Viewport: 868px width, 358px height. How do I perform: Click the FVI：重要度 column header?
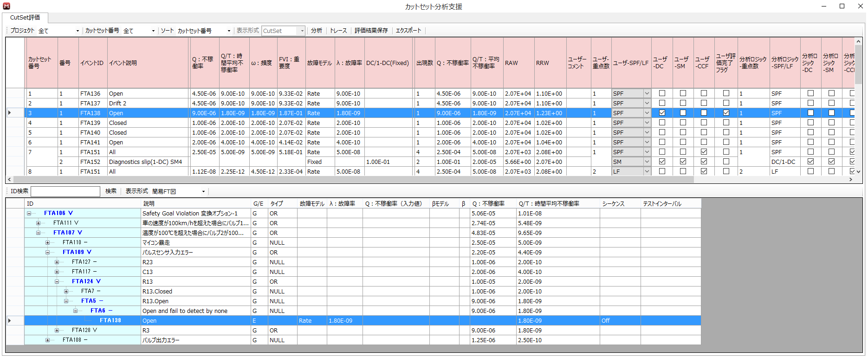tap(291, 63)
